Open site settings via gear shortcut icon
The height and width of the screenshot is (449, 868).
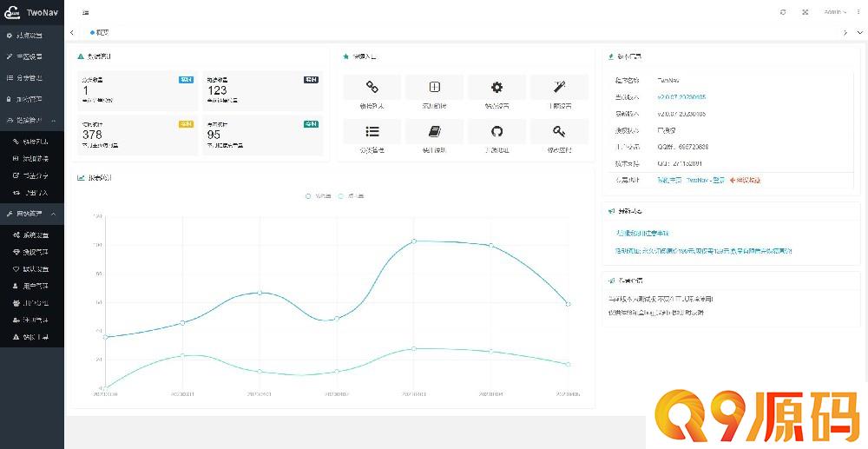click(x=496, y=87)
